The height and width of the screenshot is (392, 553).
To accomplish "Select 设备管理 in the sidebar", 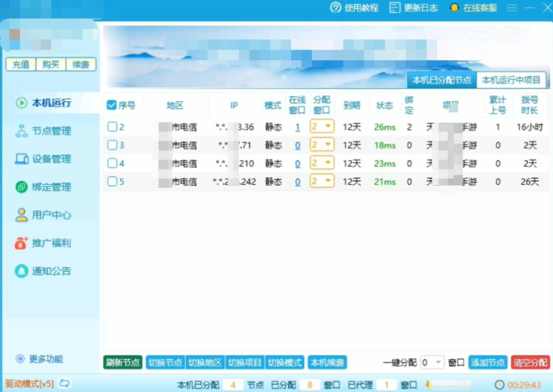I will click(52, 159).
